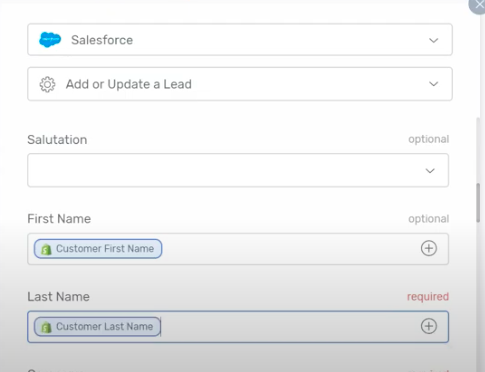Click the Shopify icon in Customer First Name tag
The image size is (485, 372).
pyautogui.click(x=46, y=249)
